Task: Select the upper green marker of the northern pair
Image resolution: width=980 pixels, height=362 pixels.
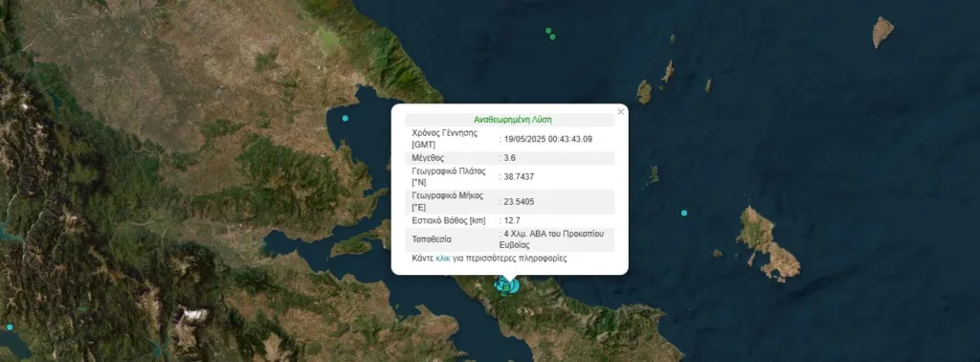Action: pyautogui.click(x=548, y=30)
